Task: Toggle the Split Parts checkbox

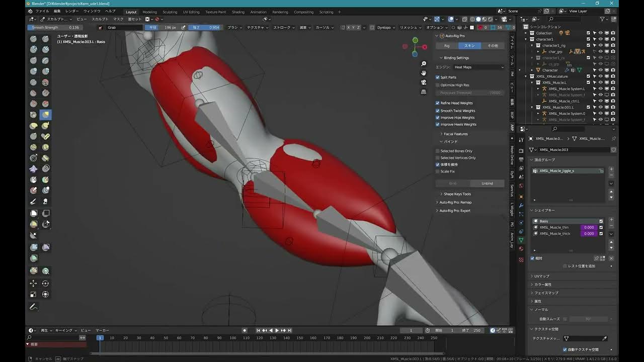Action: (438, 77)
